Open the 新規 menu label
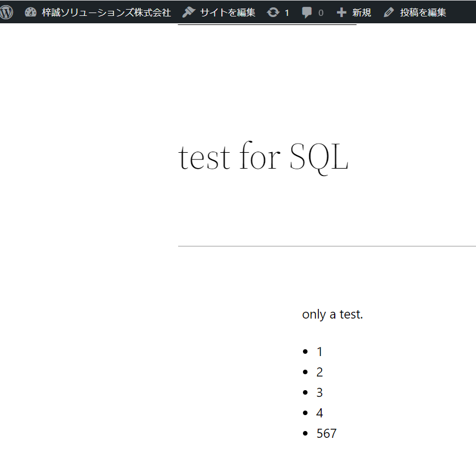 click(x=361, y=12)
